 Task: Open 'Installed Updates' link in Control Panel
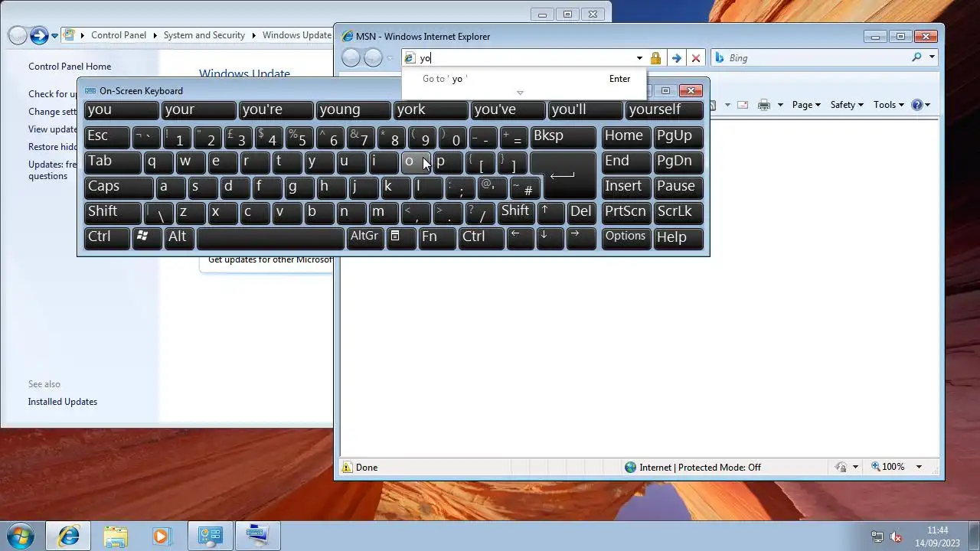[x=63, y=402]
